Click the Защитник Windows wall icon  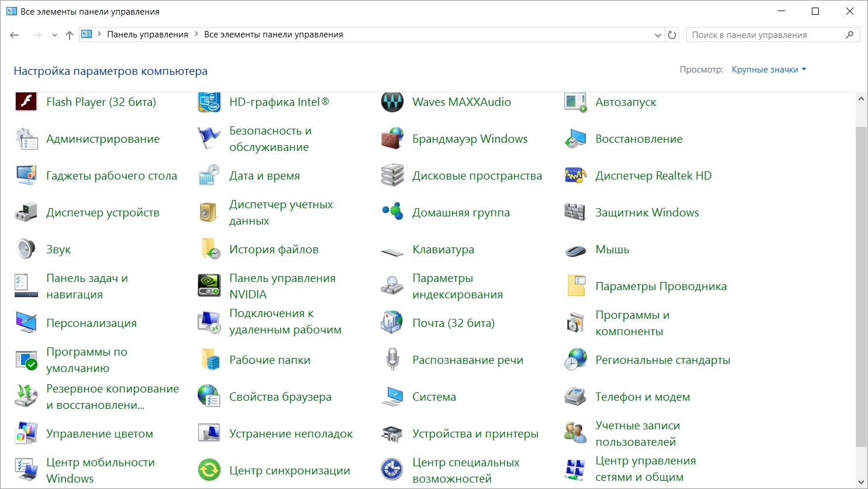(x=575, y=212)
